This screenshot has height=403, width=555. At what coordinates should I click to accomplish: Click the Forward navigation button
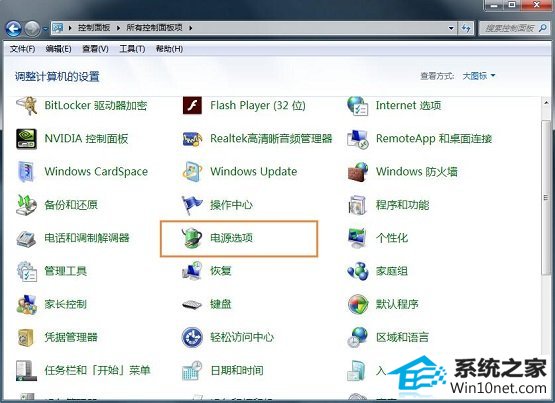coord(33,29)
